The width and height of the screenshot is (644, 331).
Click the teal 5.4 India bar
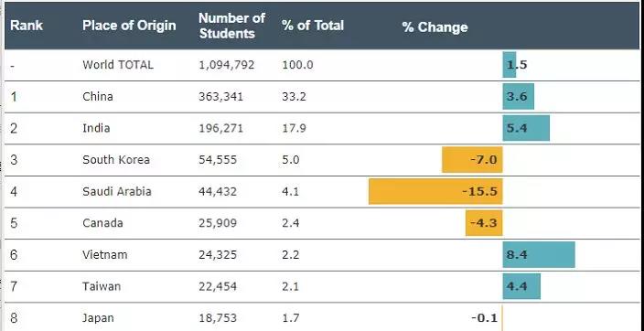click(x=526, y=128)
